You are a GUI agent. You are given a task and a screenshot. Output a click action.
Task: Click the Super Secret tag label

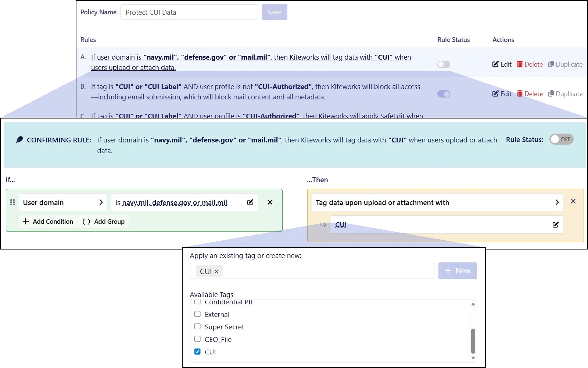(x=224, y=327)
